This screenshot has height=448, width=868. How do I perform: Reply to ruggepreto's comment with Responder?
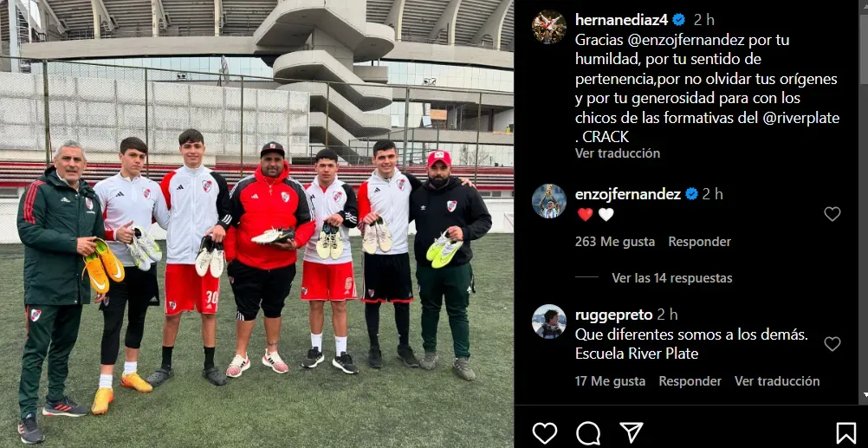pyautogui.click(x=690, y=381)
